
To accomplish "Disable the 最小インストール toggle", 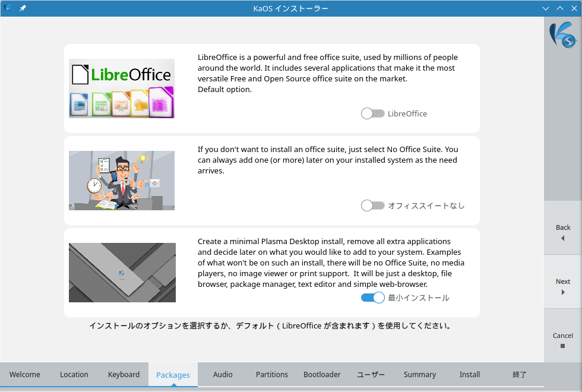I will point(373,298).
